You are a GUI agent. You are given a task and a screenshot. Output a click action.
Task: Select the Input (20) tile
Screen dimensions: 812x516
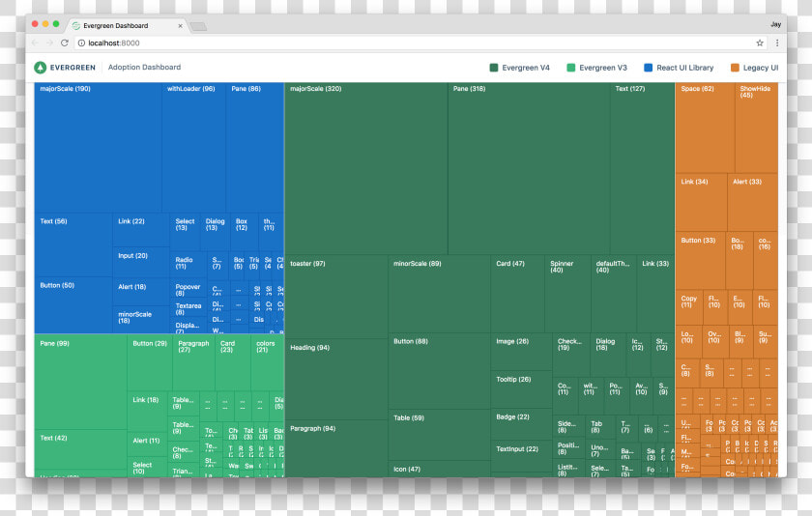(141, 262)
